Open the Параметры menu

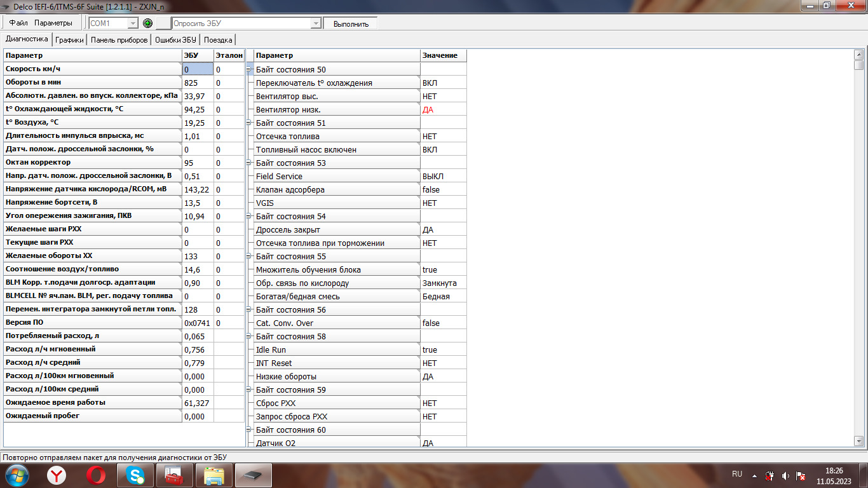[53, 23]
